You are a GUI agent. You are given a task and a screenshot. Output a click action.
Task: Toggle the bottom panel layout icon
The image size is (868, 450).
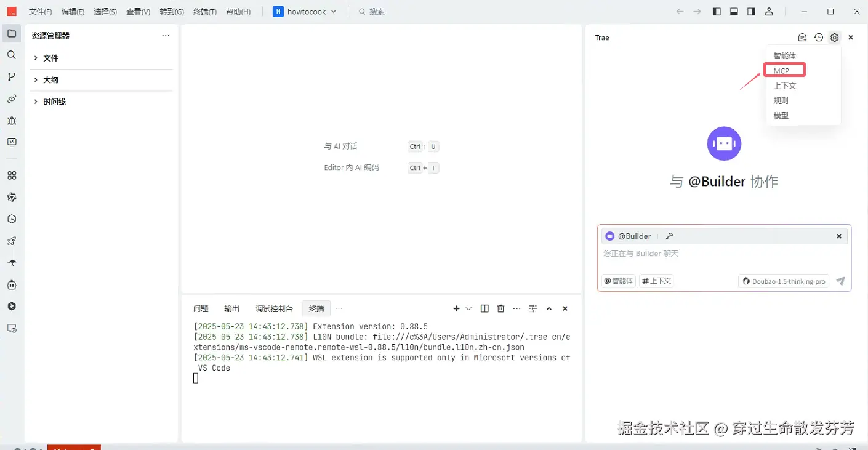(734, 12)
